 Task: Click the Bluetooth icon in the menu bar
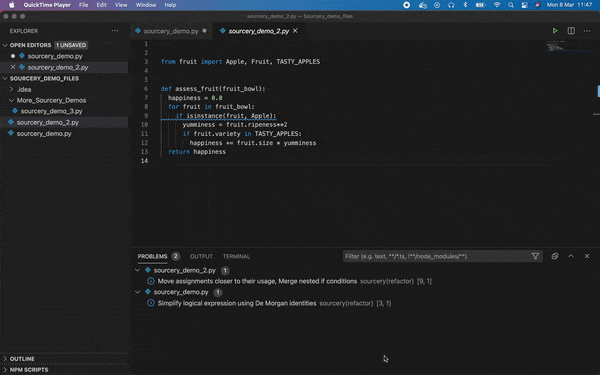(x=465, y=5)
